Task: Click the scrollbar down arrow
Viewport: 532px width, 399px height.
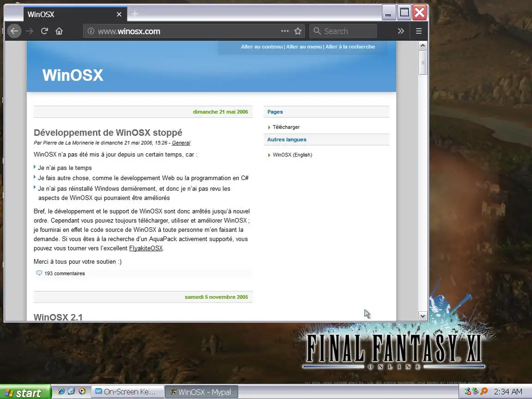Action: coord(423,316)
